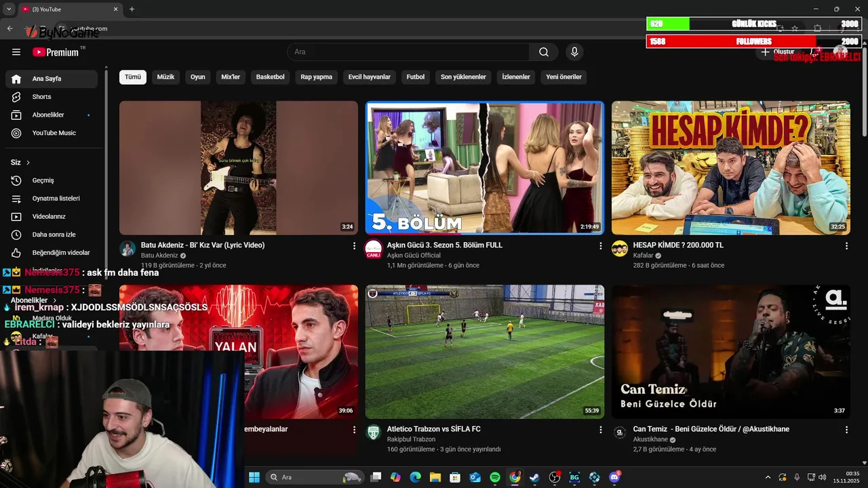
Task: Open volume control in system tray
Action: [x=822, y=477]
